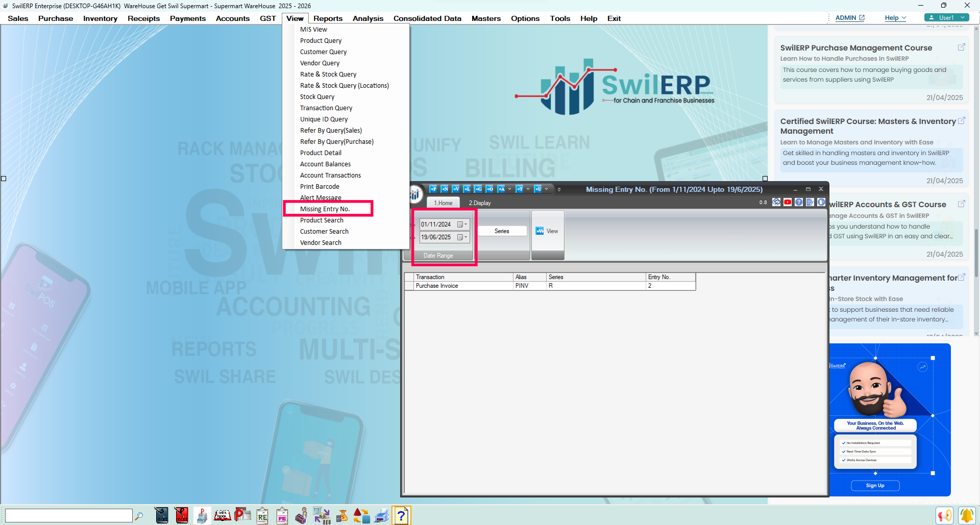
Task: Click the magnifier search icon beside search box
Action: click(139, 516)
